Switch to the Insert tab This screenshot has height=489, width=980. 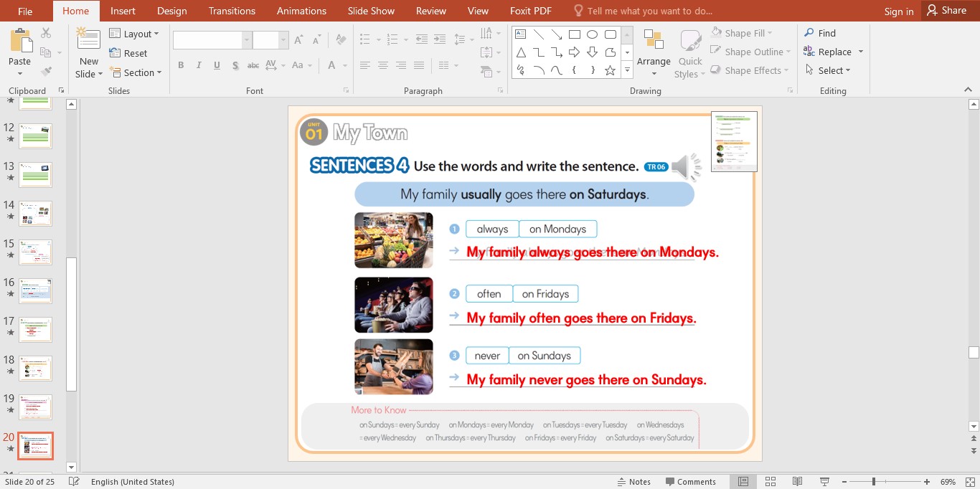(x=123, y=11)
